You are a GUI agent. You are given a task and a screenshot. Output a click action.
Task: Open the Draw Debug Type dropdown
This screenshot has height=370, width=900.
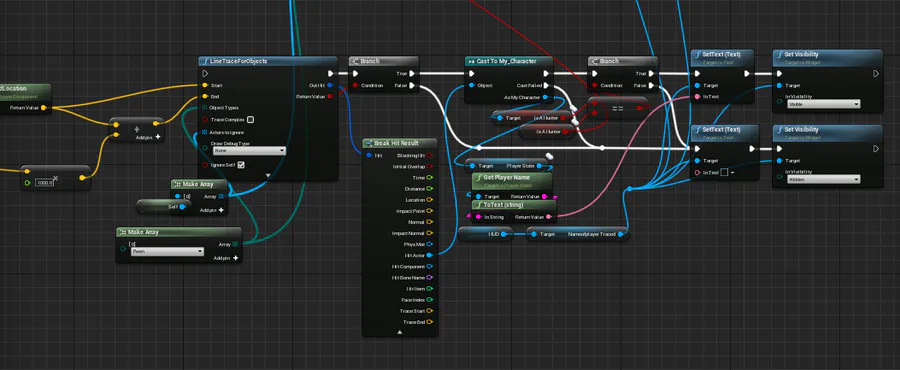pyautogui.click(x=249, y=150)
